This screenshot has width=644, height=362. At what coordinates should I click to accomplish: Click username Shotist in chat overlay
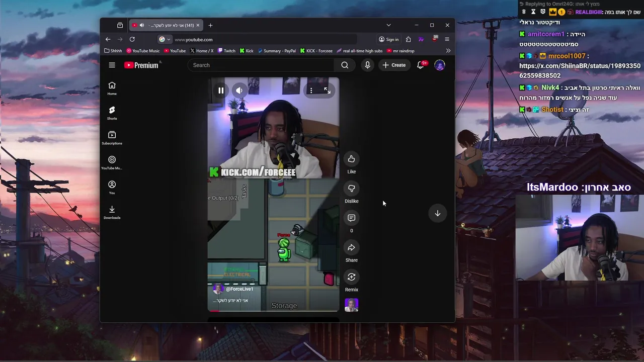pos(552,109)
